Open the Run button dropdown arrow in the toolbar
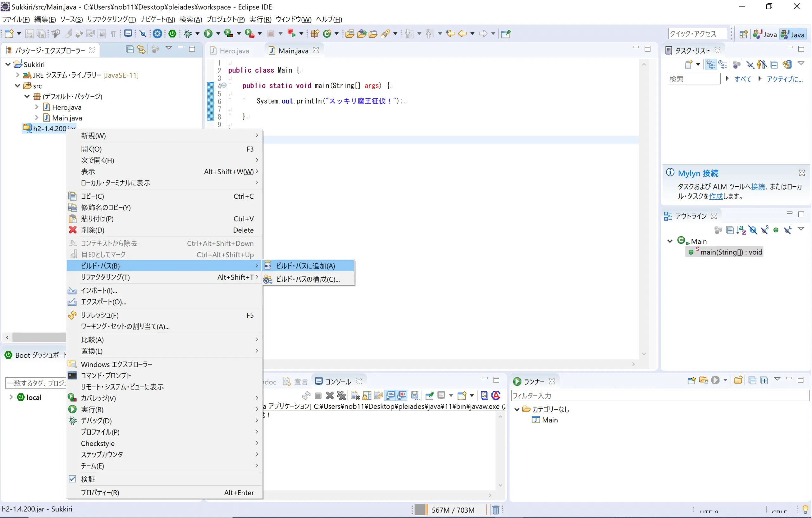 click(218, 34)
